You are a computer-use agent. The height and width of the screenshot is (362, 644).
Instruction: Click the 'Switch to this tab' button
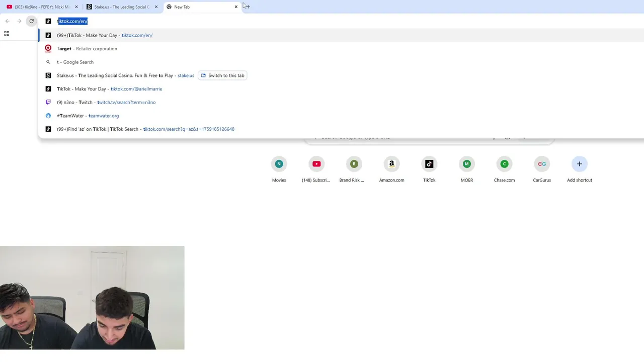[x=222, y=75]
